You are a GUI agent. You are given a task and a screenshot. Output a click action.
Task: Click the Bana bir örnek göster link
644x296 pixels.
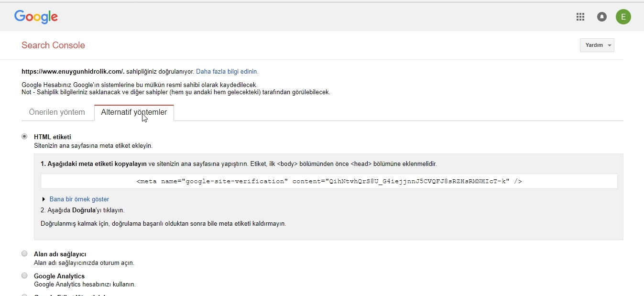[79, 199]
